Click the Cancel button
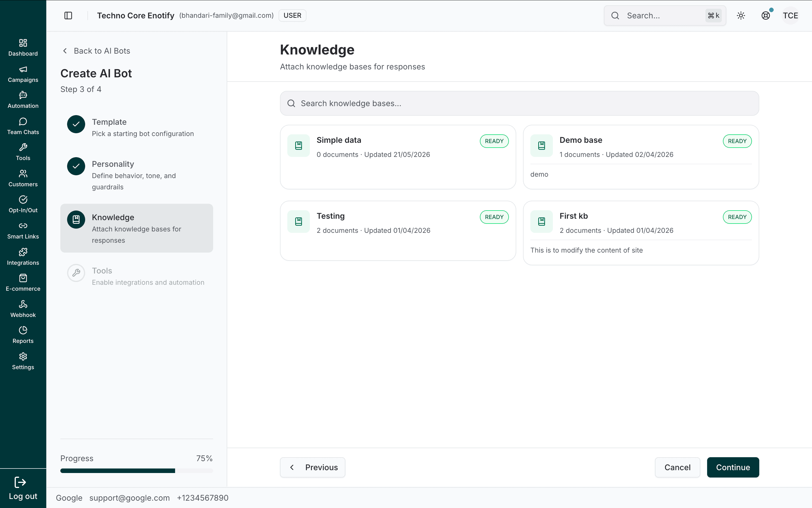The image size is (812, 508). click(678, 467)
